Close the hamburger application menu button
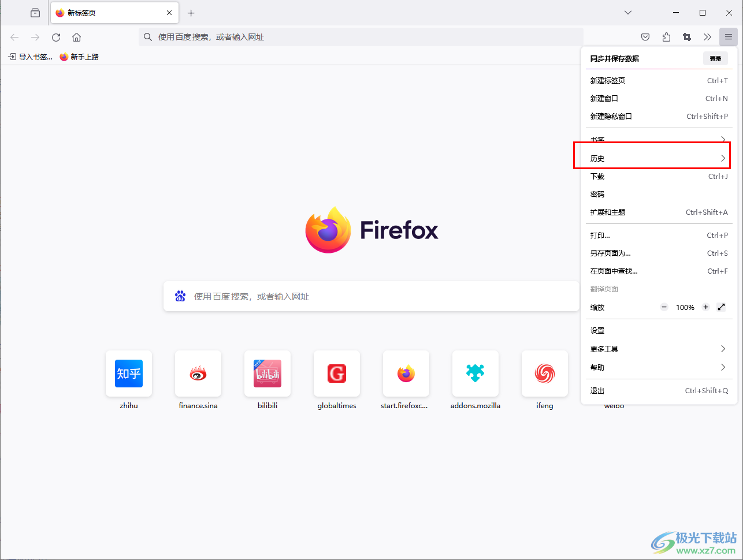 [x=729, y=37]
